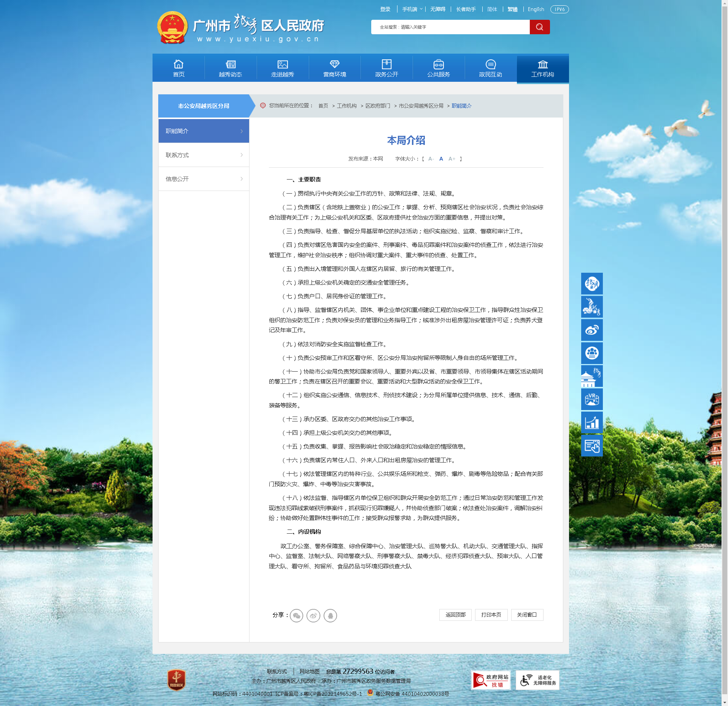728x706 pixels.
Task: Click 适老化无障碍服务 badge
Action: 537,680
